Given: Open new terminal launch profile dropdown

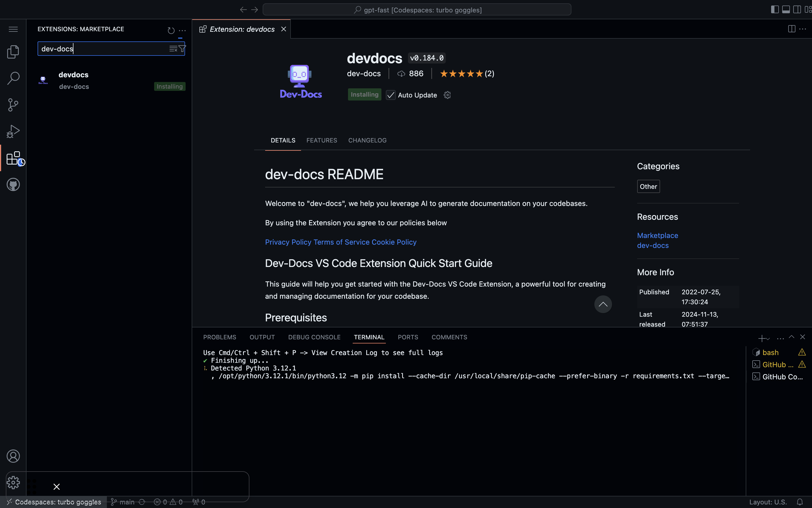Looking at the screenshot, I should coord(768,338).
